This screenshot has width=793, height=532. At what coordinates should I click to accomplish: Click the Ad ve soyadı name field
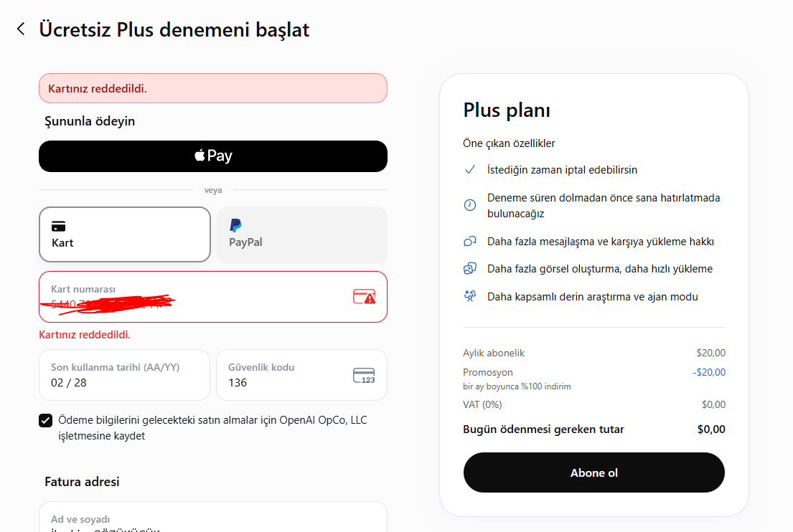point(213,518)
